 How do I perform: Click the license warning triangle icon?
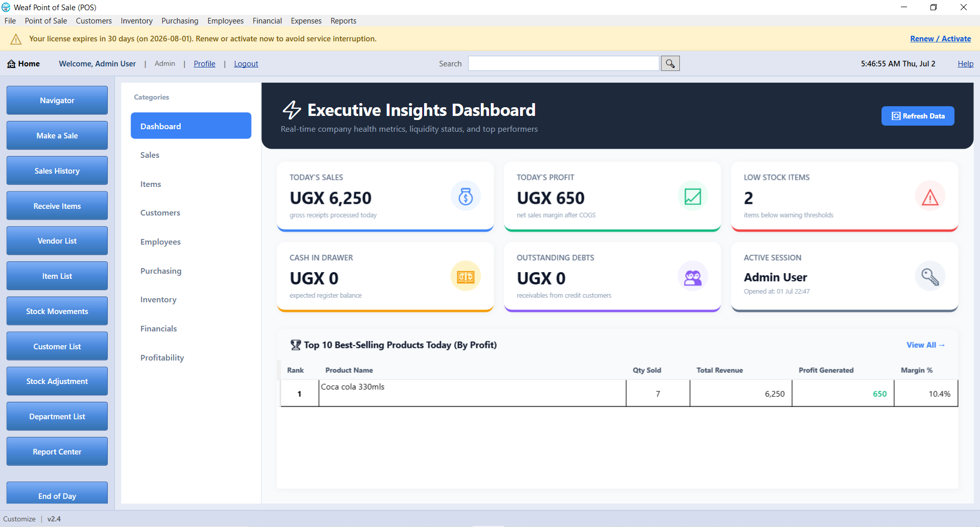pos(16,39)
